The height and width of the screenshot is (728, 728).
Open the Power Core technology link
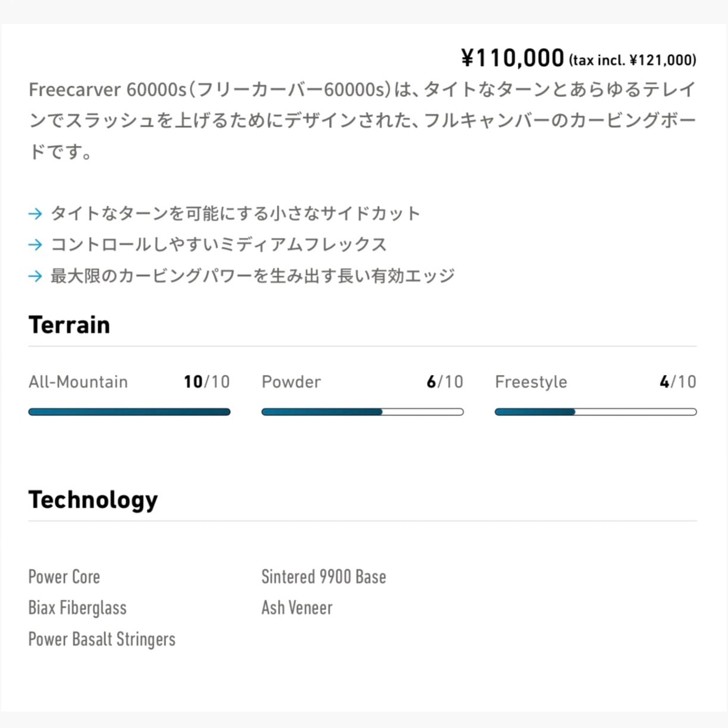(x=64, y=577)
